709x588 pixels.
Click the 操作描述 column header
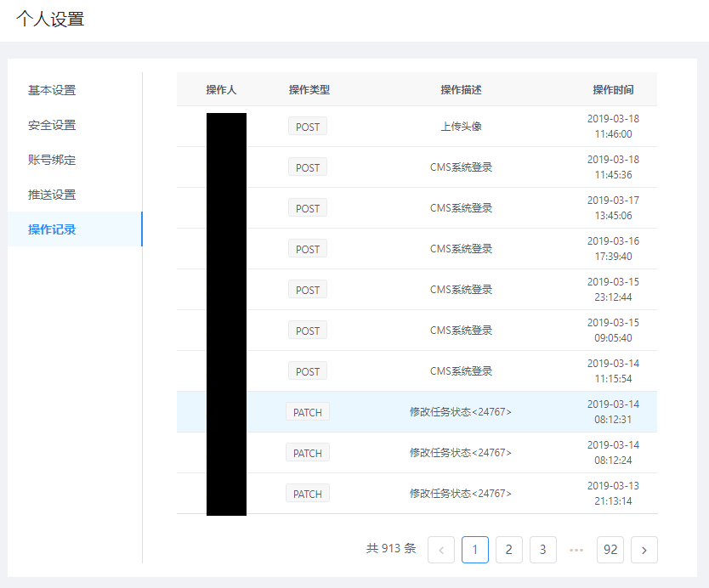tap(461, 89)
